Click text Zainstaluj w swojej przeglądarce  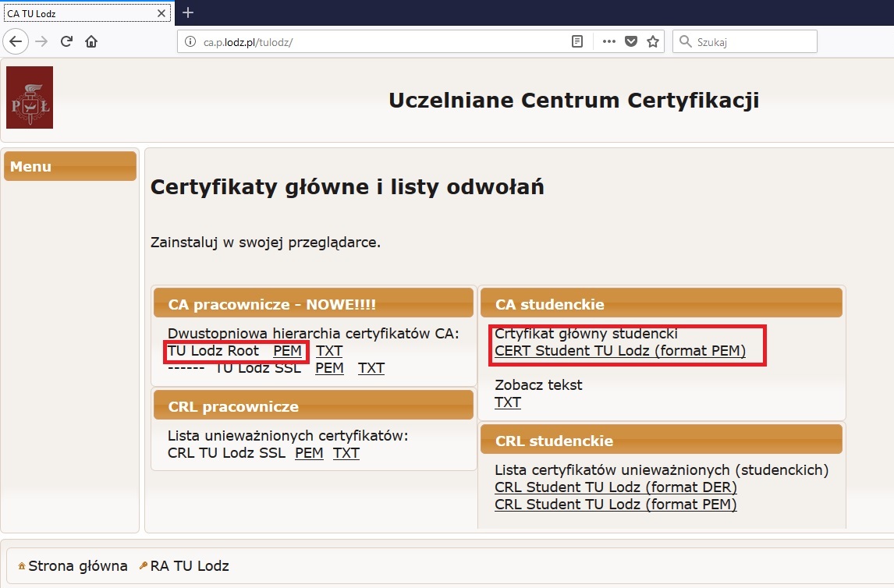266,243
